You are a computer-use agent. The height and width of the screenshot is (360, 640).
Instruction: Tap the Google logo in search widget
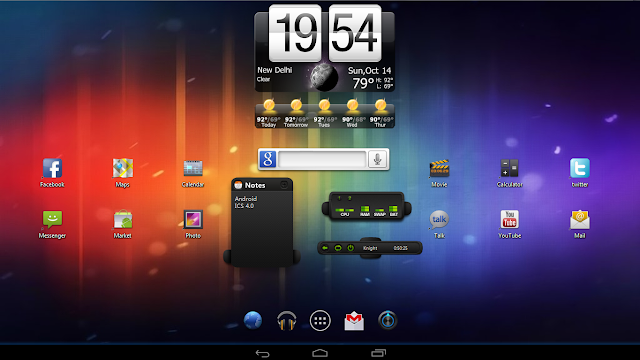tap(268, 159)
